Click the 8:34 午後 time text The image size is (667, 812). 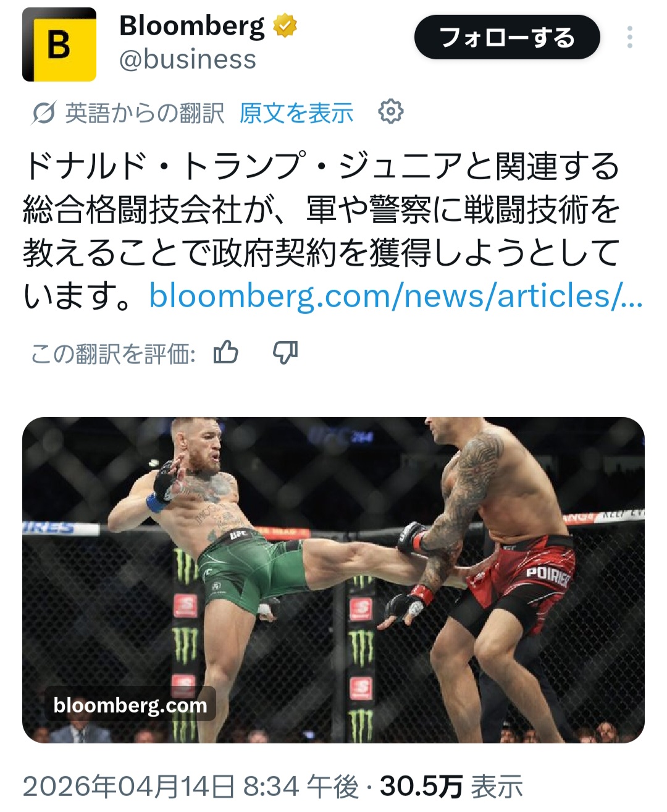(301, 787)
